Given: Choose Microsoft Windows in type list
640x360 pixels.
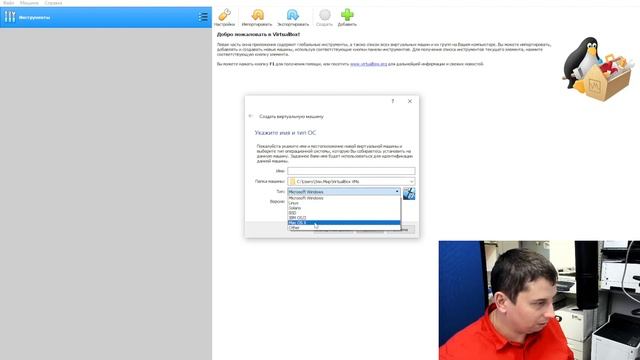Looking at the screenshot, I should pyautogui.click(x=344, y=198).
